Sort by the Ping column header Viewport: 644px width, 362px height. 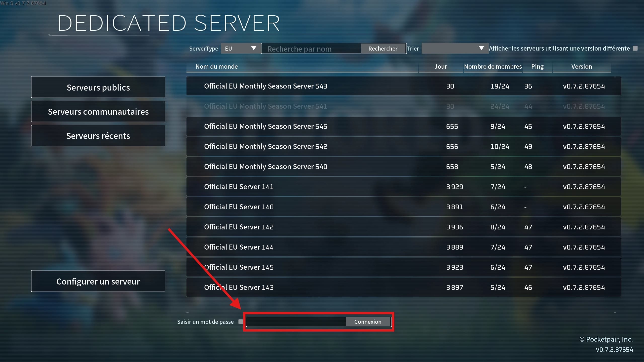tap(537, 66)
